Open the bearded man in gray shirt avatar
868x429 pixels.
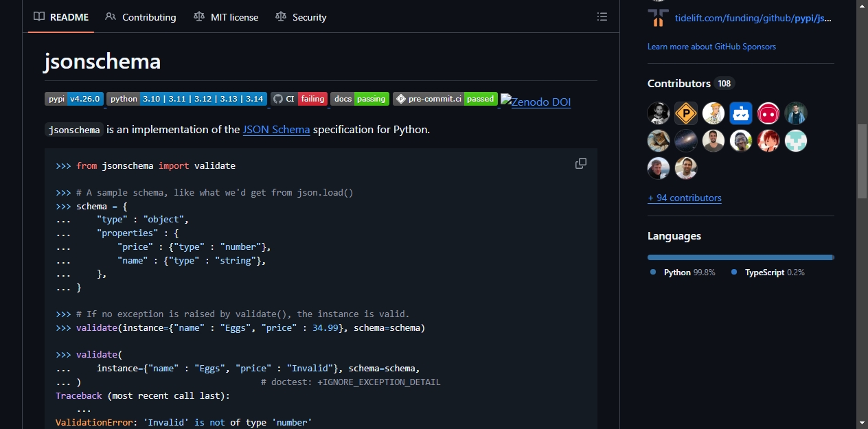pos(713,141)
